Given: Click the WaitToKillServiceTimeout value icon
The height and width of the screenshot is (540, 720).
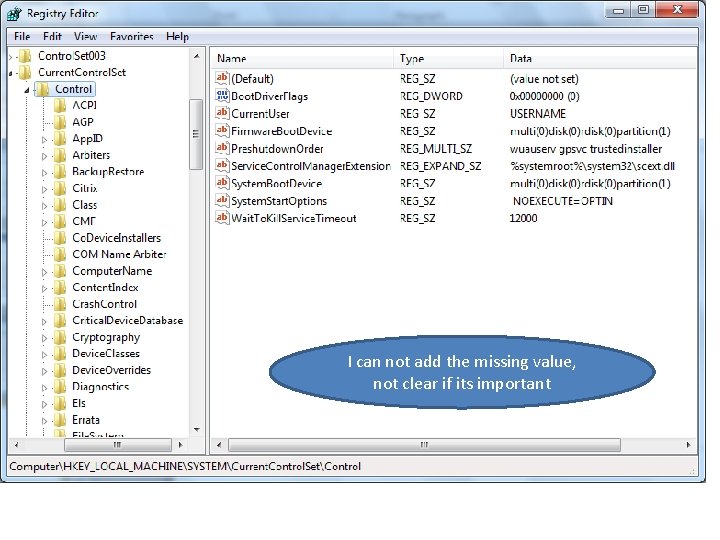Looking at the screenshot, I should coord(222,218).
